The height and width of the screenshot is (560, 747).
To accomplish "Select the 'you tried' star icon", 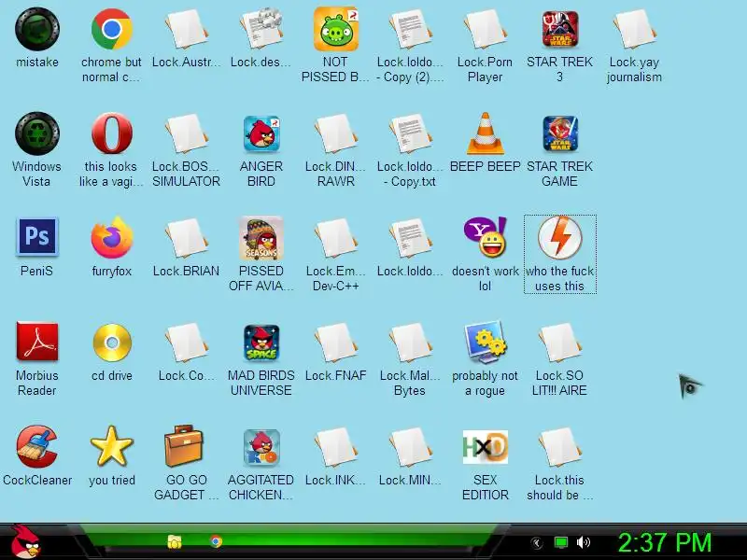I will click(x=111, y=447).
